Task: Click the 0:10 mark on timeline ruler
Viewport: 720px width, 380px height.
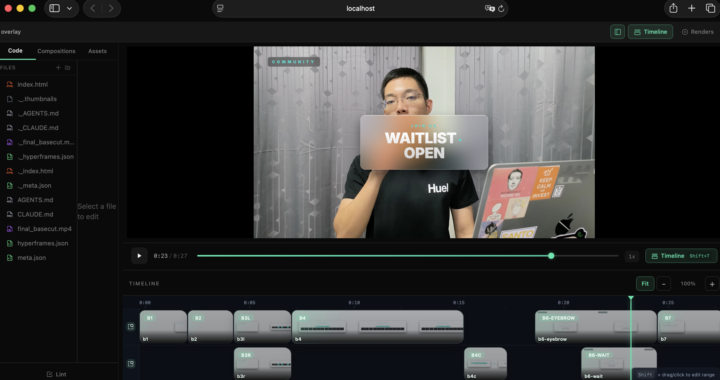Action: point(354,302)
